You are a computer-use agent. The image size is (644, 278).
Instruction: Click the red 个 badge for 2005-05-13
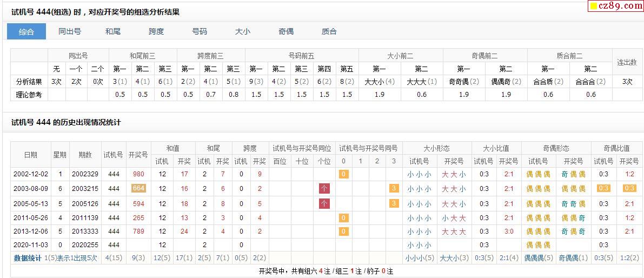pyautogui.click(x=324, y=204)
